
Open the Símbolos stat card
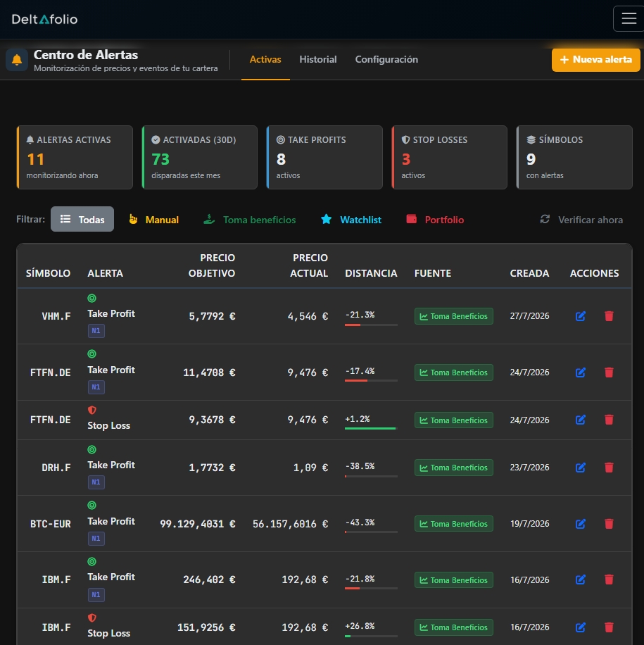(x=574, y=158)
